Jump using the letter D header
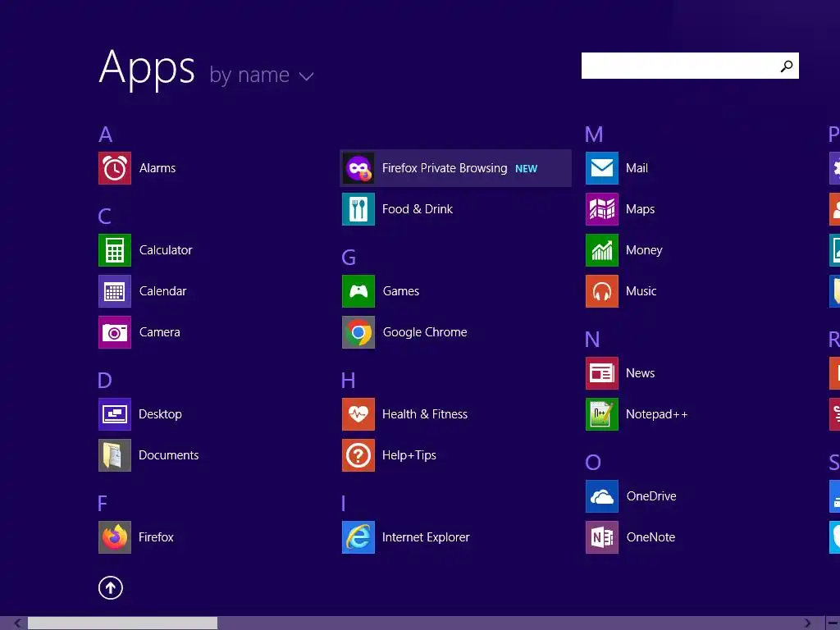The image size is (840, 630). coord(105,381)
